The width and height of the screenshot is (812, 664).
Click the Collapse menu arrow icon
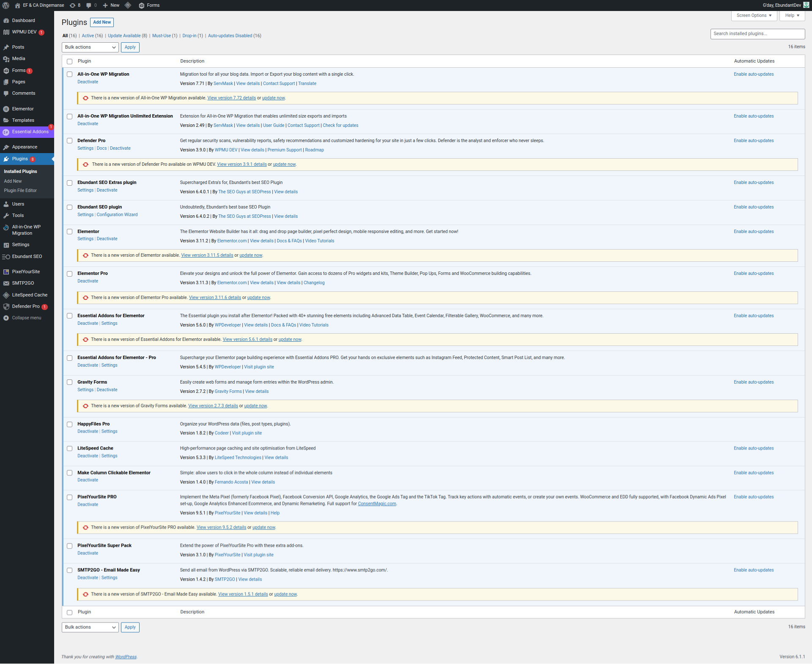tap(6, 318)
